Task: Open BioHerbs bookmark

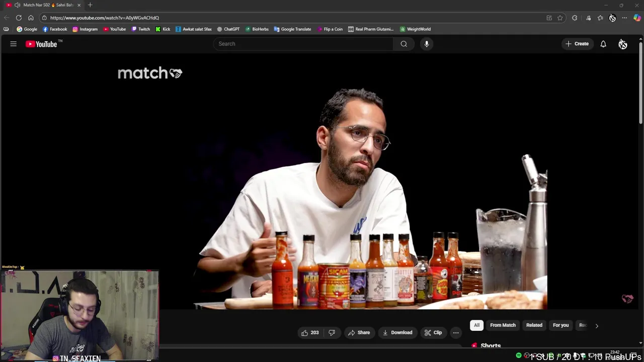Action: (257, 29)
